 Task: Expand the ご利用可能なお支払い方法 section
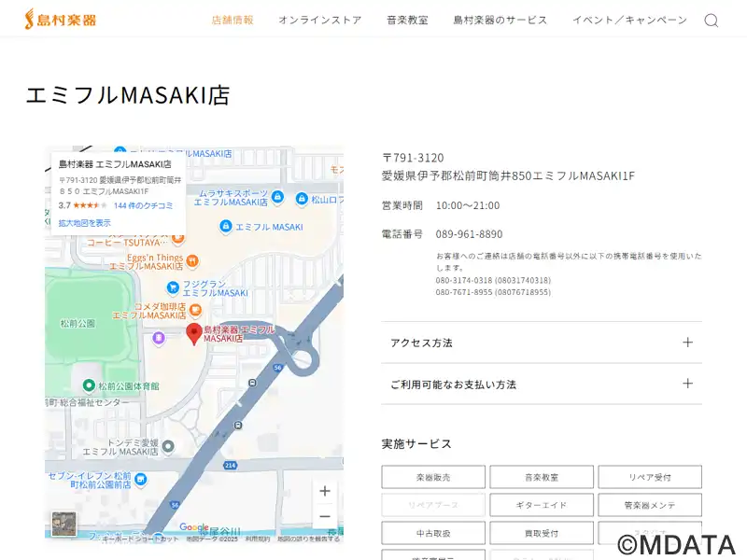542,385
